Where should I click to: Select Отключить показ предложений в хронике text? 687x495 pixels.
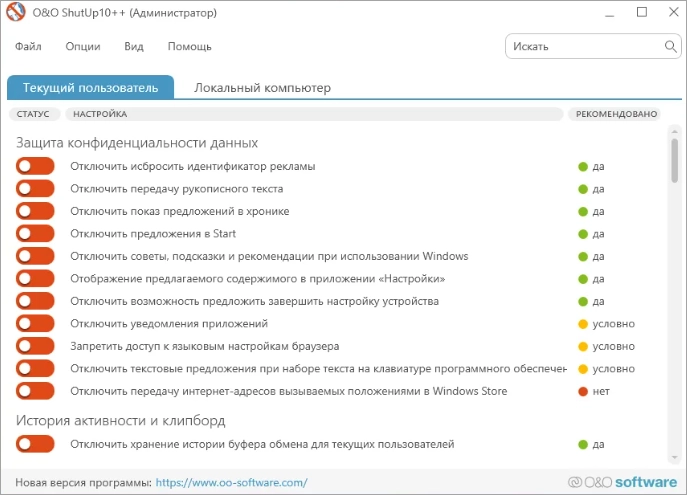coord(180,211)
